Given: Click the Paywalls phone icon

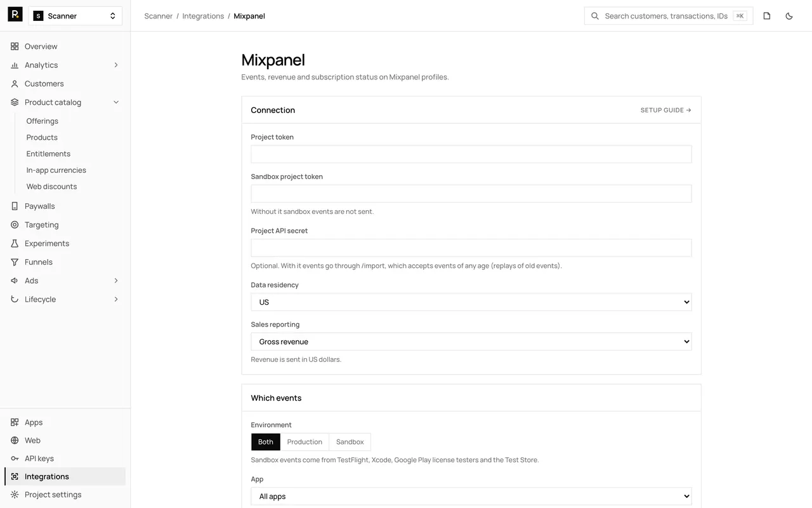Looking at the screenshot, I should (15, 206).
